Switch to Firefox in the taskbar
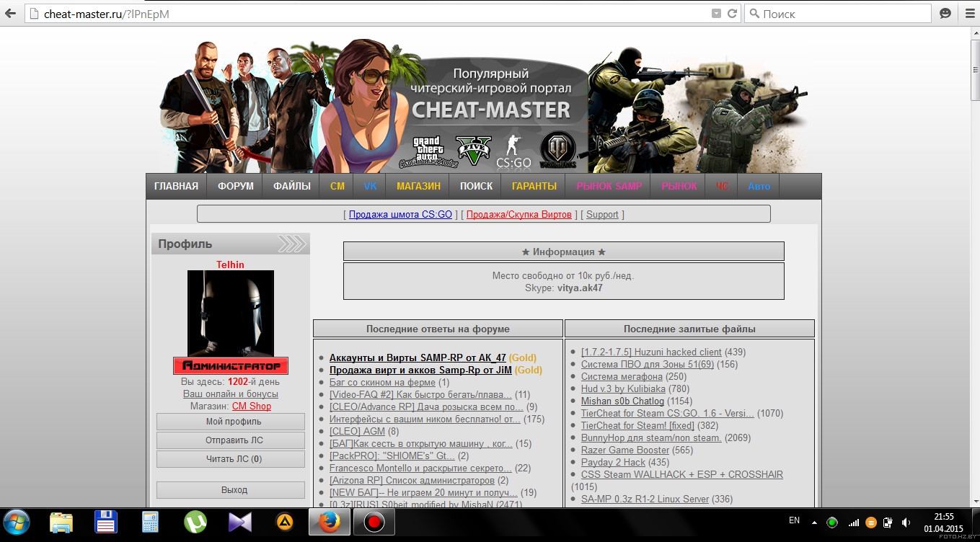The width and height of the screenshot is (980, 542). (330, 522)
